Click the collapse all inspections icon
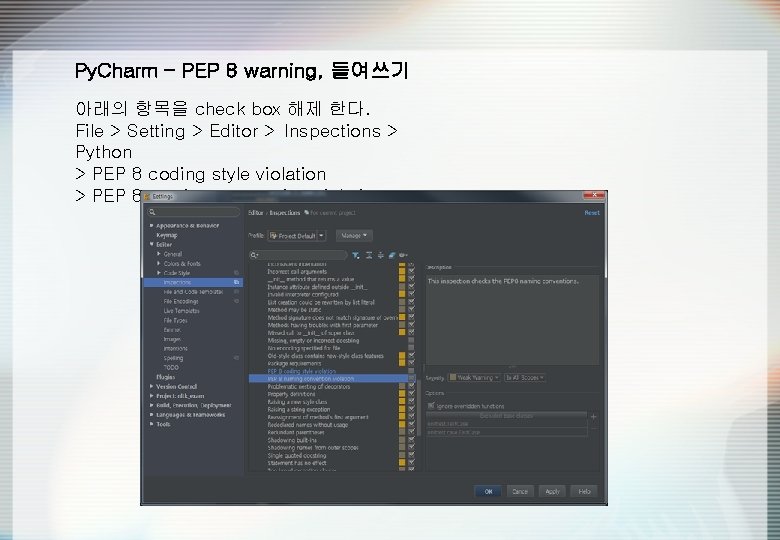The height and width of the screenshot is (540, 780). [x=381, y=255]
